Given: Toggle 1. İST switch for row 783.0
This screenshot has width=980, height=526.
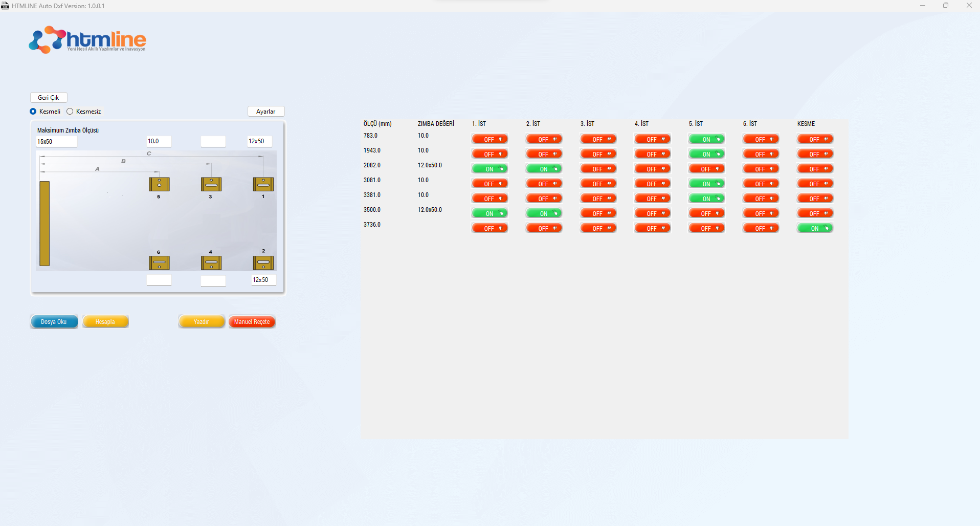Looking at the screenshot, I should 489,139.
